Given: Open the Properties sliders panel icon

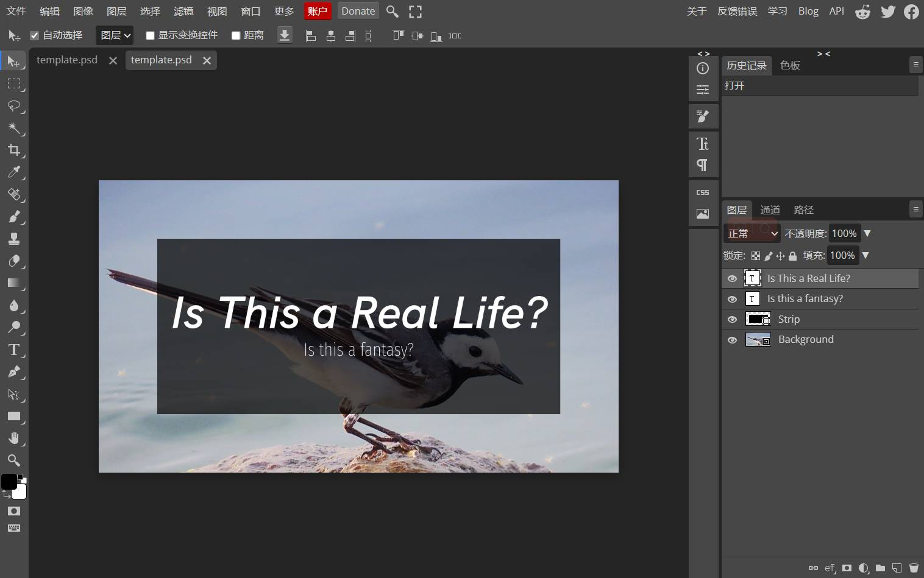Looking at the screenshot, I should 703,90.
